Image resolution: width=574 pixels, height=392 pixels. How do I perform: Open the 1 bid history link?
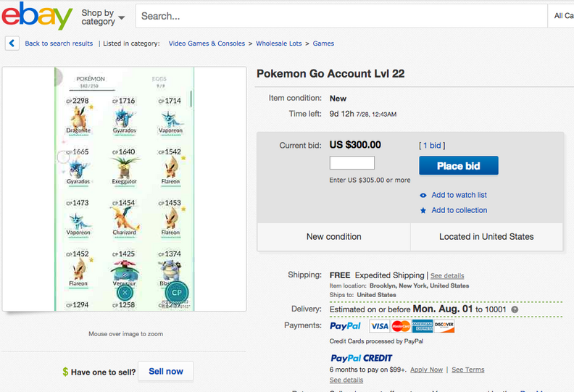432,146
